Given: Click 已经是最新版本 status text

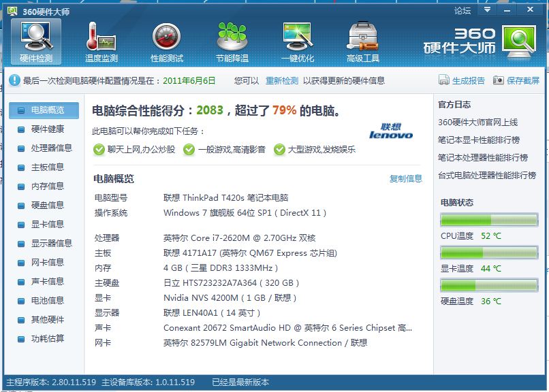Looking at the screenshot, I should (240, 382).
